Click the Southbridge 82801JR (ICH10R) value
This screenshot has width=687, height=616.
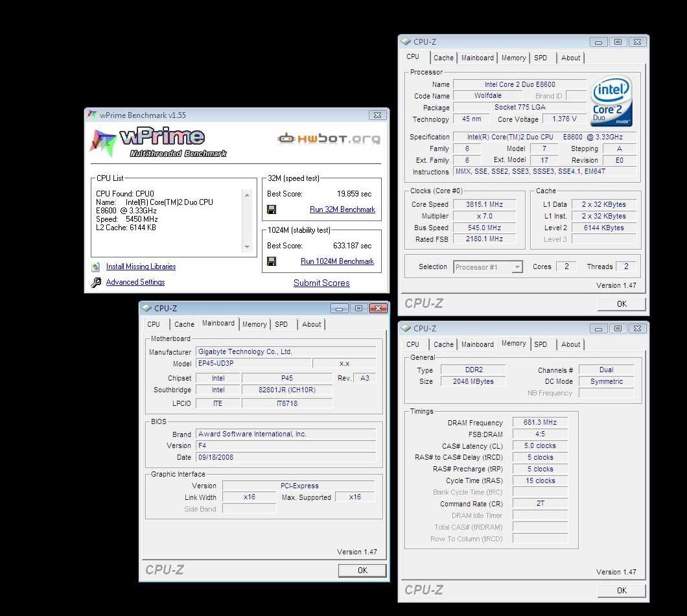(x=287, y=390)
